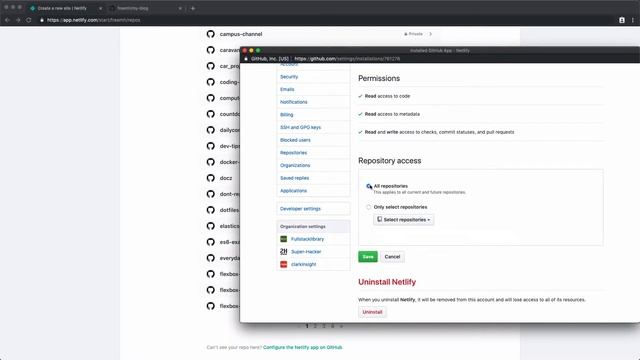This screenshot has height=360, width=640.
Task: Switch to second browser tab
Action: [145, 8]
